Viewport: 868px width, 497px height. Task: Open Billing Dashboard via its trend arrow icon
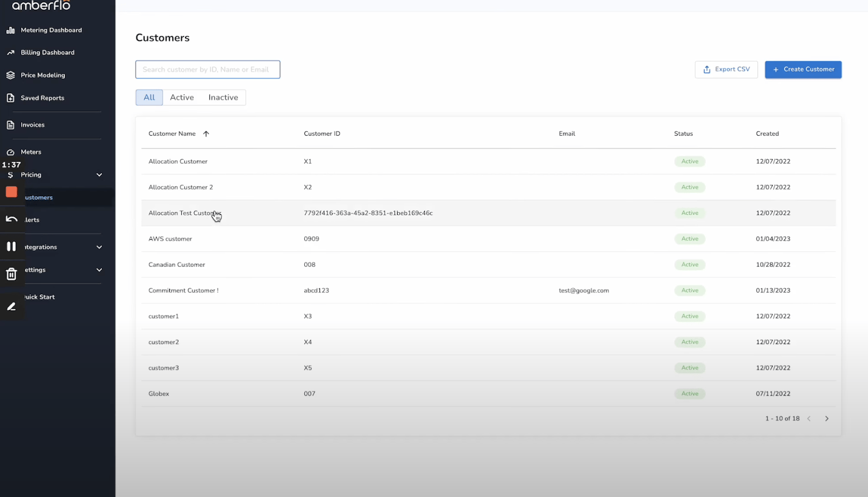[10, 52]
